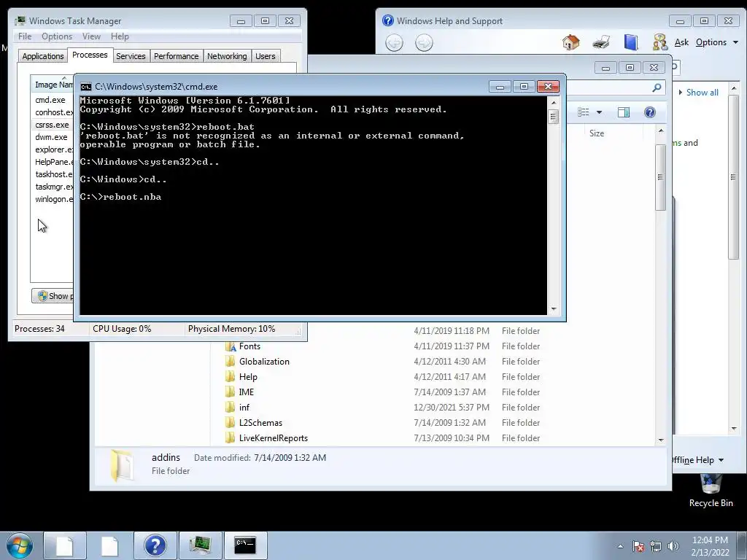Open the Recycle Bin desktop icon
747x560 pixels.
click(711, 491)
